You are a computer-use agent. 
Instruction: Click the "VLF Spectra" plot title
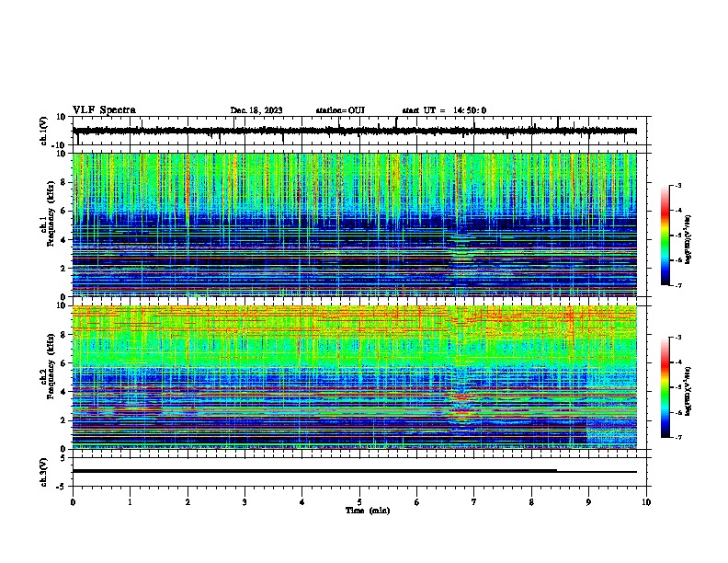[x=104, y=110]
